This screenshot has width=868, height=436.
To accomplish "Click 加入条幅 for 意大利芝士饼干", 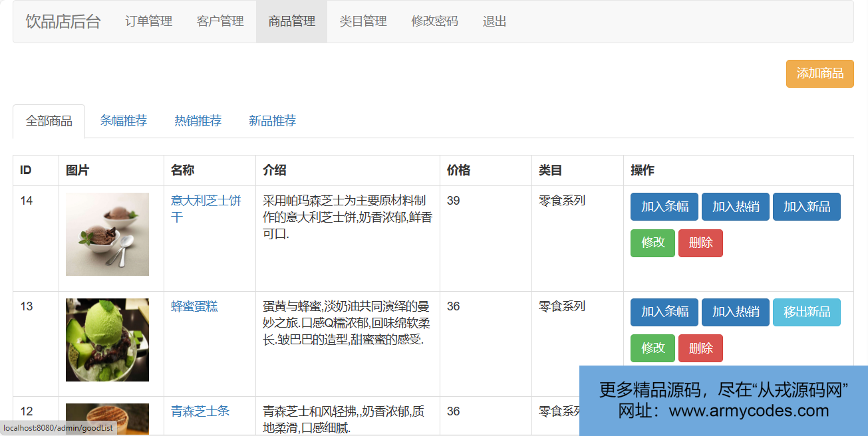I will (664, 207).
